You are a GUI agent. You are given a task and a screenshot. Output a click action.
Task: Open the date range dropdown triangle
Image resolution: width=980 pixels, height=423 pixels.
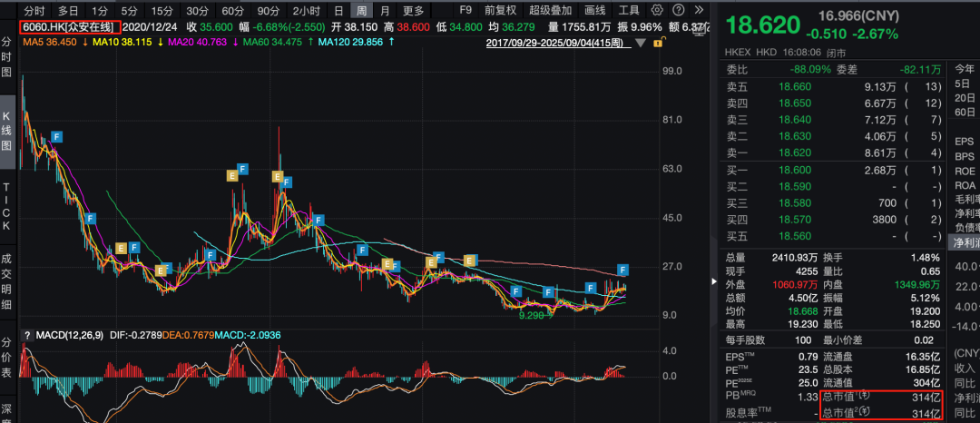pyautogui.click(x=641, y=43)
